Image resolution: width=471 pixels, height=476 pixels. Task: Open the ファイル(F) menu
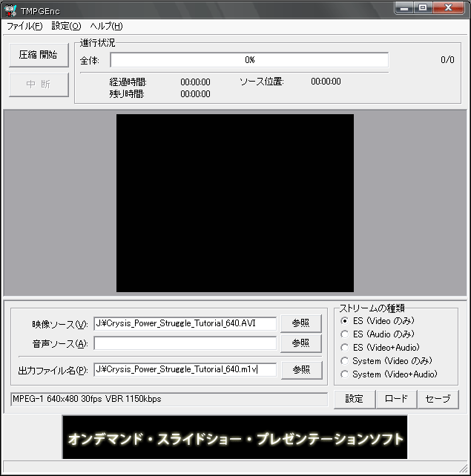tap(24, 26)
